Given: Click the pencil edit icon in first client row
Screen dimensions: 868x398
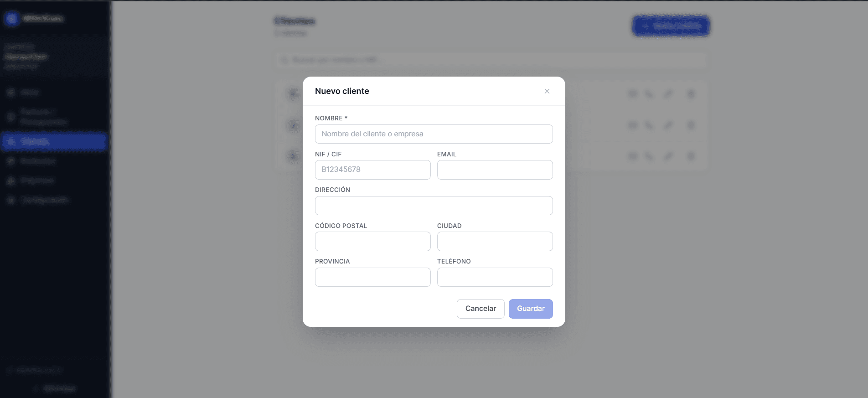Looking at the screenshot, I should (668, 94).
